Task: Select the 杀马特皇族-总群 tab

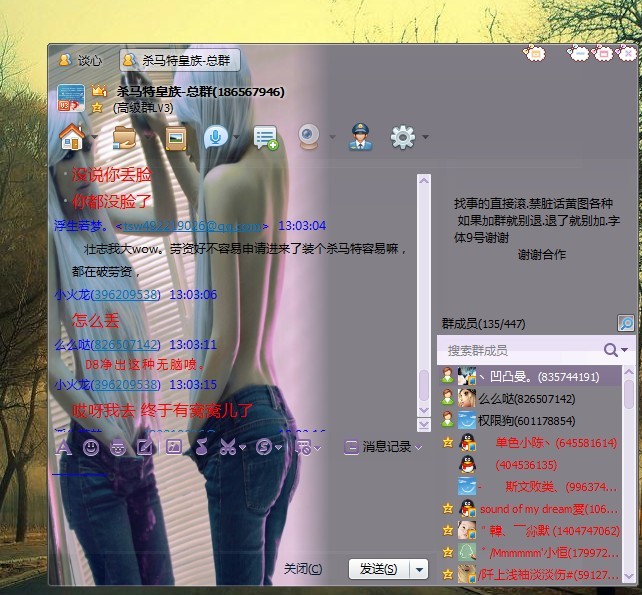Action: click(179, 61)
